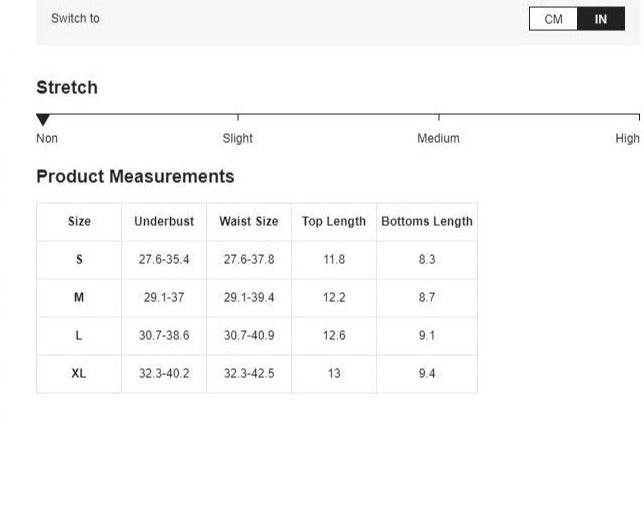Image resolution: width=644 pixels, height=505 pixels.
Task: Click the stretch indicator triangle marker
Action: (x=43, y=120)
